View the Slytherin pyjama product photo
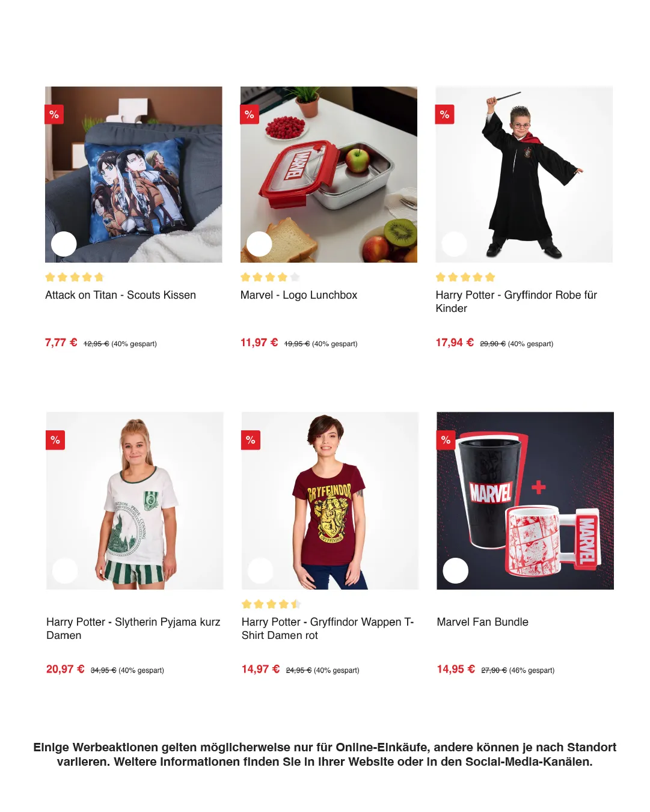The height and width of the screenshot is (812, 650). (135, 501)
